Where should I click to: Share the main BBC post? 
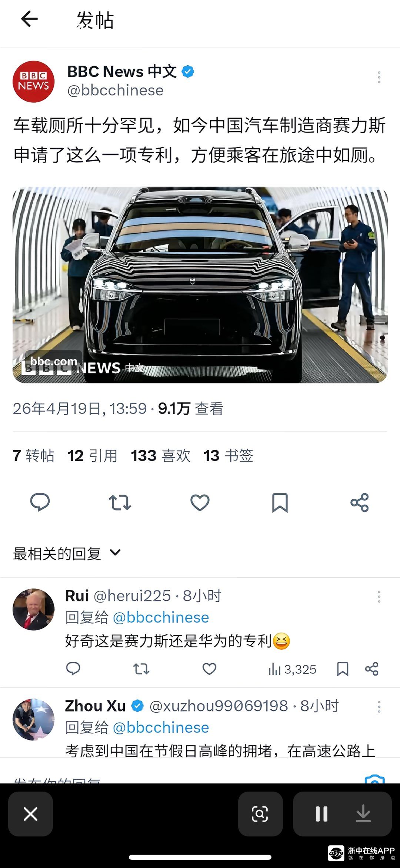tap(360, 502)
